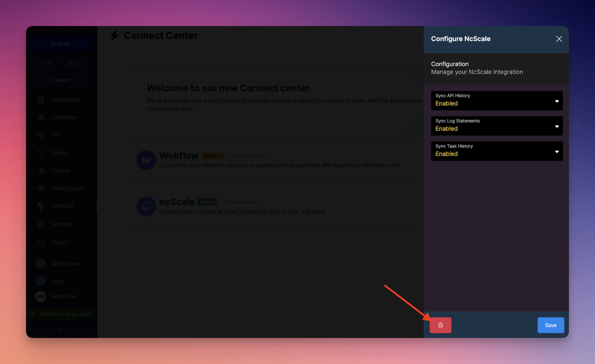Click the Settings gear icon
The image size is (595, 364).
[x=41, y=224]
